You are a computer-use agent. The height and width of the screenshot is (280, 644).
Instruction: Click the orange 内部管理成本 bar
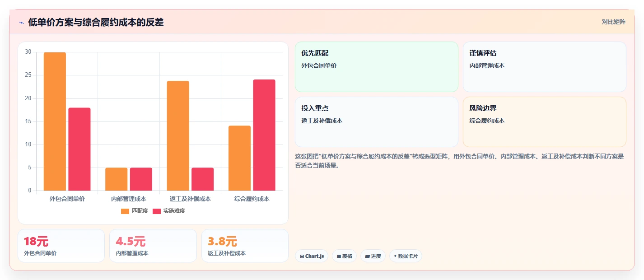pos(117,179)
